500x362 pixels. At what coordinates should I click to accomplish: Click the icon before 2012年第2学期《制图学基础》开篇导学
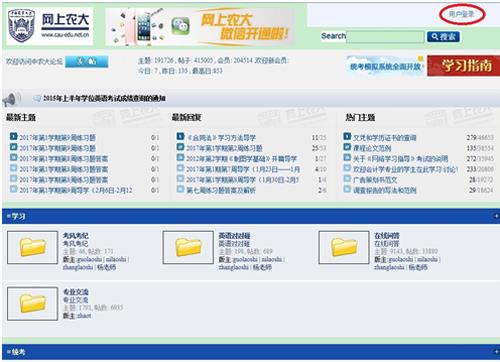click(180, 157)
